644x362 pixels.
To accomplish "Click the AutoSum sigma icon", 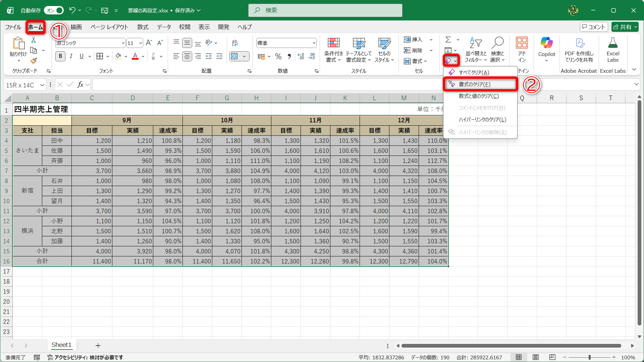I will coord(448,40).
